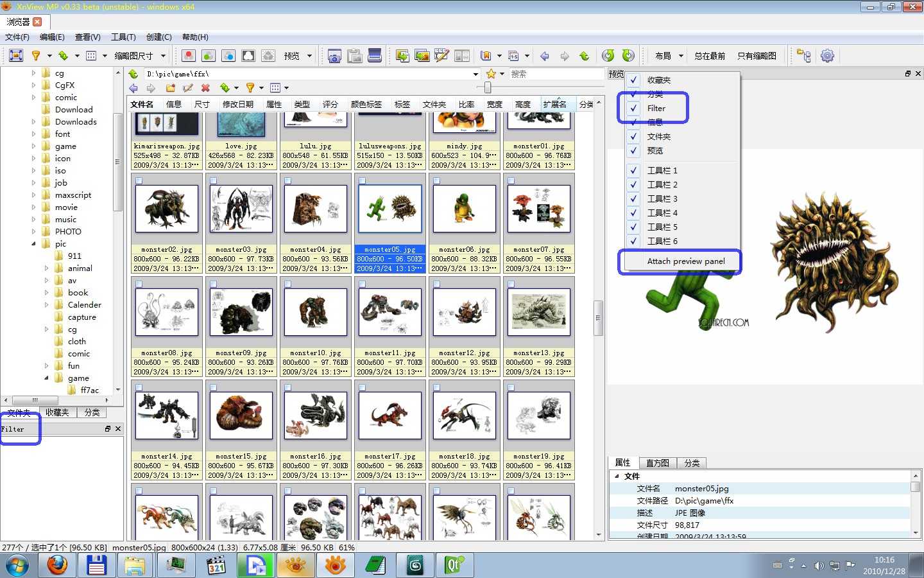Click the red X delete icon

205,88
